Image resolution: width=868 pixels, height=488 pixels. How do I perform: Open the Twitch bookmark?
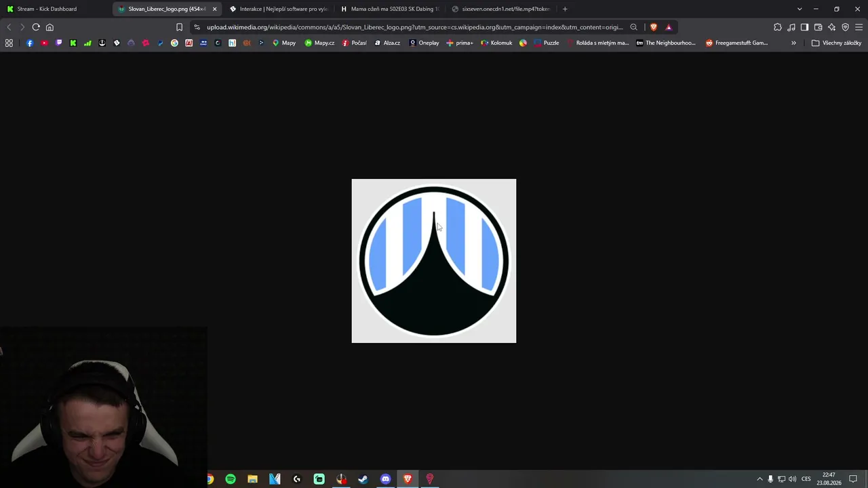click(x=59, y=43)
